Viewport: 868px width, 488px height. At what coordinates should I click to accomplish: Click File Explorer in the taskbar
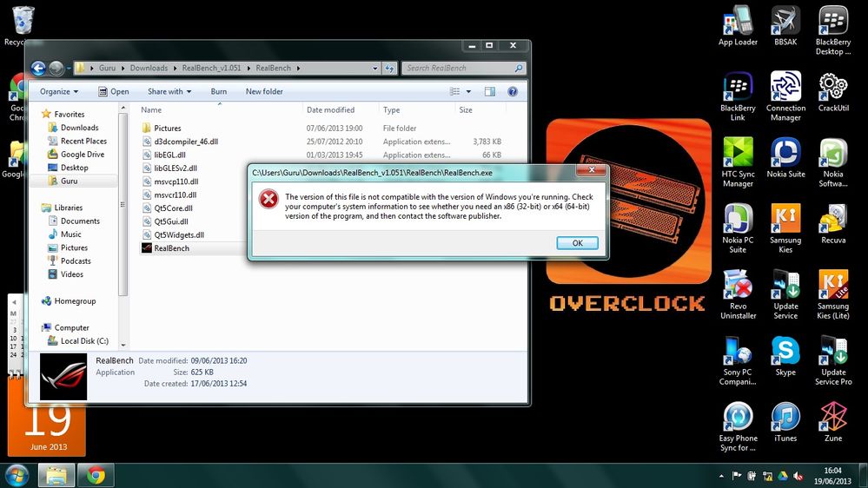coord(56,475)
